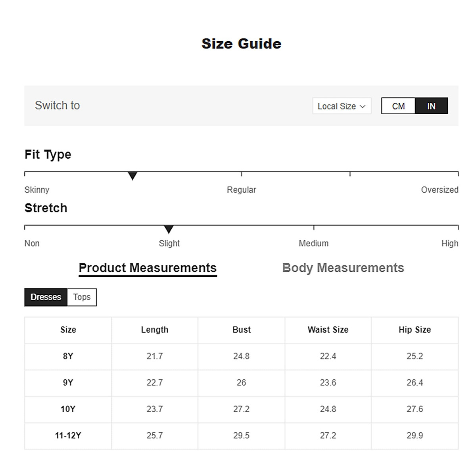Screen dimensions: 476x476
Task: Click the 11-12Y size row label
Action: pyautogui.click(x=68, y=436)
